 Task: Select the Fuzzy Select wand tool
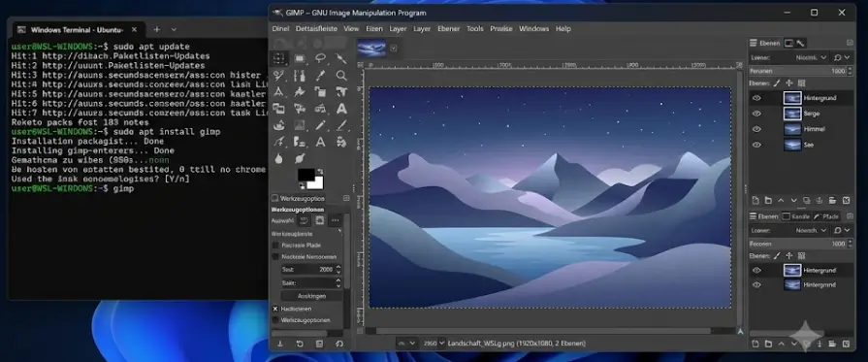click(341, 58)
